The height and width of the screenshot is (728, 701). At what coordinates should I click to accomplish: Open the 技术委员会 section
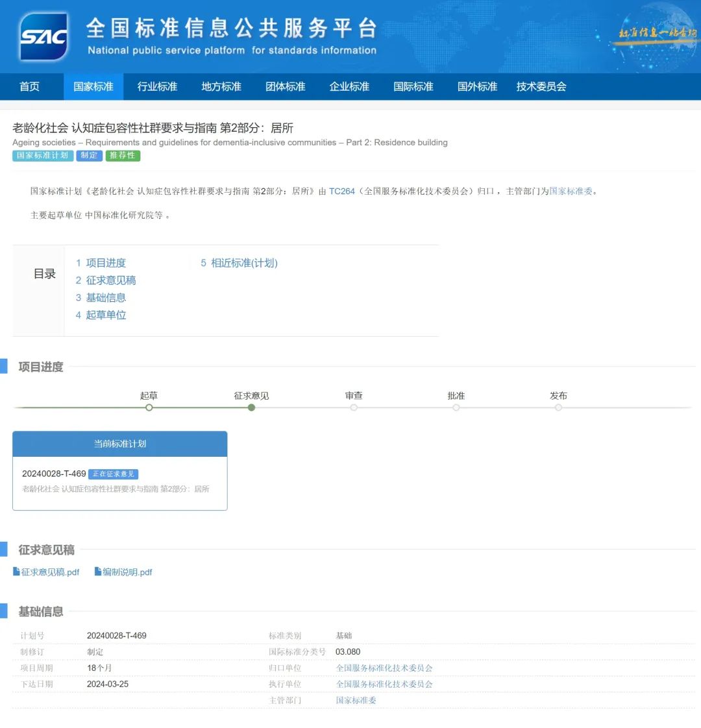(541, 86)
